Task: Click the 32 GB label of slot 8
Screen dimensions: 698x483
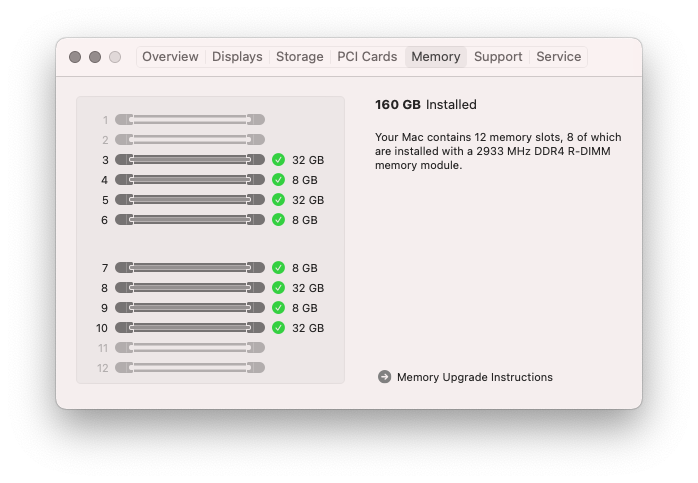Action: [308, 288]
